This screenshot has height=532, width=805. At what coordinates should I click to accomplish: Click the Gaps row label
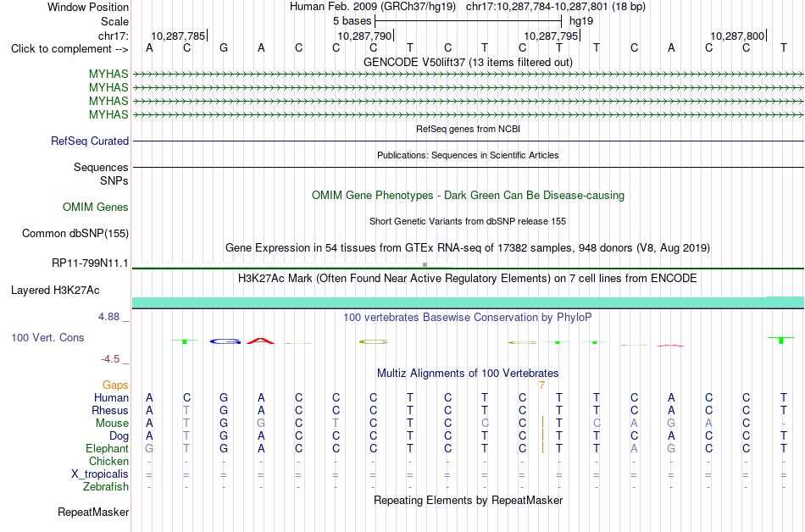(115, 385)
